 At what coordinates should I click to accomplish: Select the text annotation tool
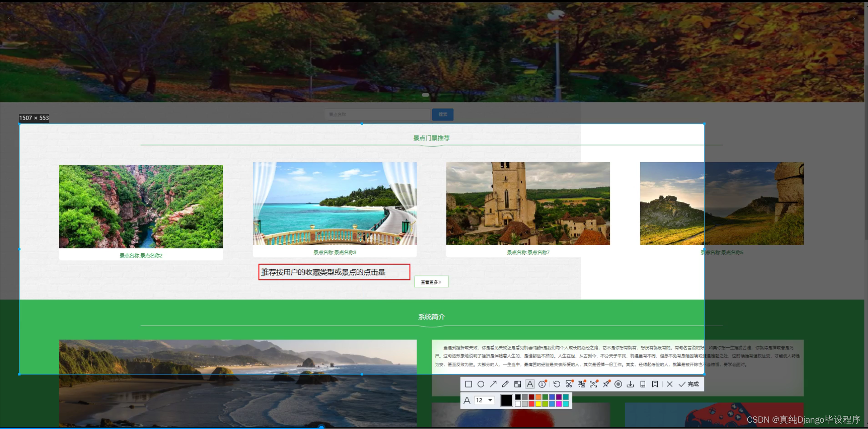point(530,384)
